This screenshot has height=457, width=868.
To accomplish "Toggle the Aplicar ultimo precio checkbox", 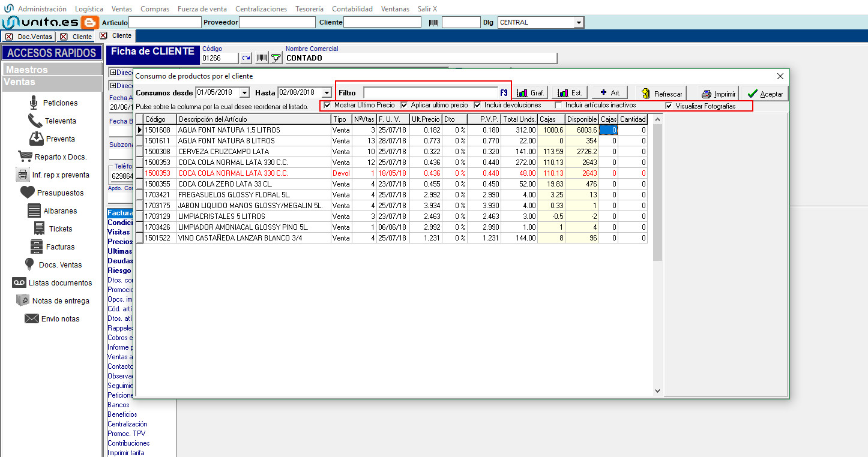I will [405, 106].
